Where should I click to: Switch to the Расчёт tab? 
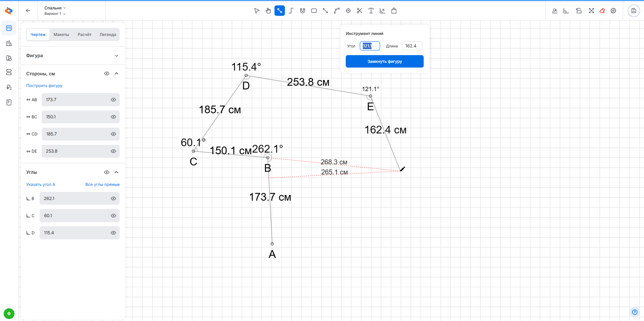coord(84,35)
